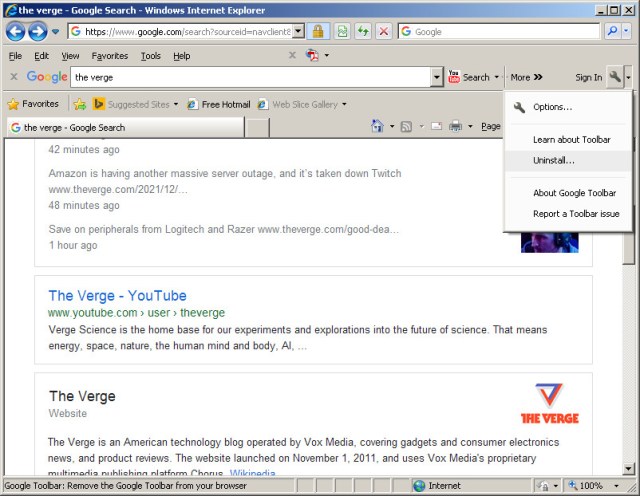Select Report a Toolbar issue
This screenshot has width=640, height=496.
tap(567, 214)
